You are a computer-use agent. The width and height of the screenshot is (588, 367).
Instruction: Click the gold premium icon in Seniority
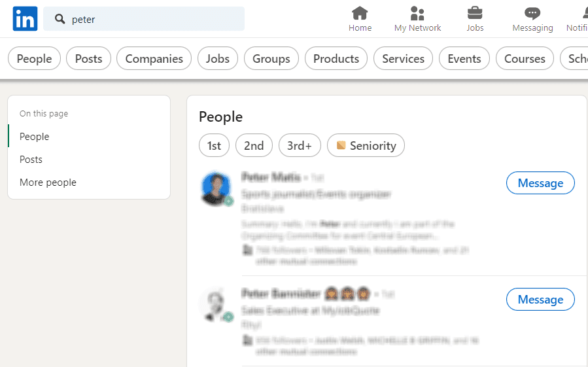pyautogui.click(x=341, y=145)
